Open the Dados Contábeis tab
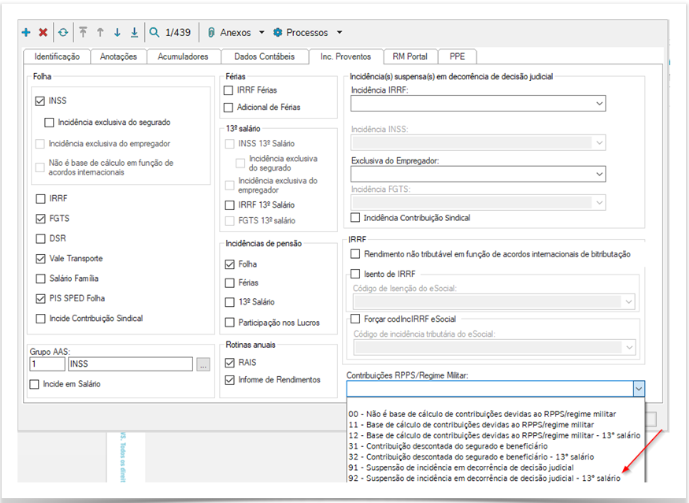689x503 pixels. 265,57
